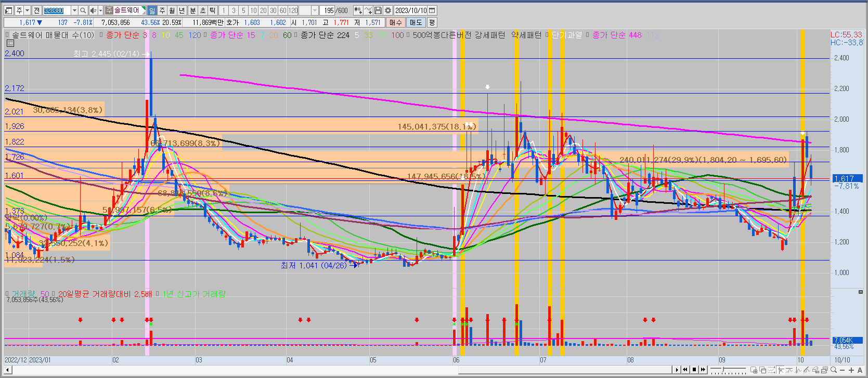This screenshot has height=378, width=868.
Task: Toggle 20일평균 거래량대비 2.5배 checkbox
Action: pos(54,294)
